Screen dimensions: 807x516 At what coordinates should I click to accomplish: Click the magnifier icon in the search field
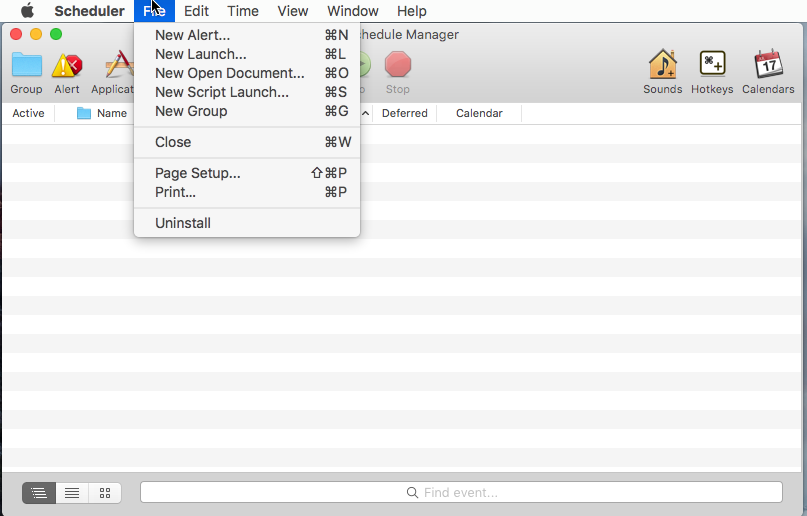412,492
